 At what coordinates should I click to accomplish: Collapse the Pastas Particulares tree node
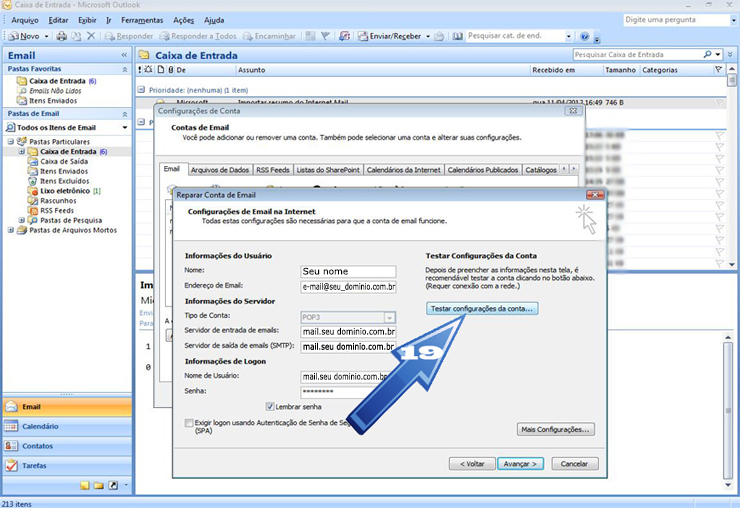pyautogui.click(x=11, y=142)
